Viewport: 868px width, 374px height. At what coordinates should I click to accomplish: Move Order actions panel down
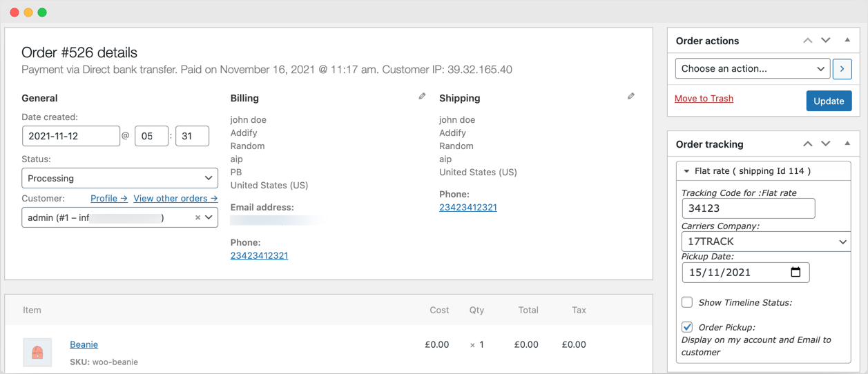coord(826,41)
